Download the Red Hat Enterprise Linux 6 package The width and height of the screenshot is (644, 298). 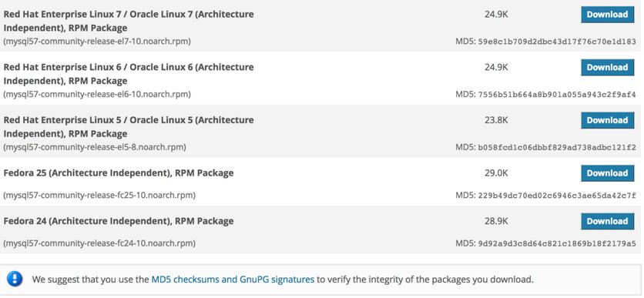[x=607, y=67]
